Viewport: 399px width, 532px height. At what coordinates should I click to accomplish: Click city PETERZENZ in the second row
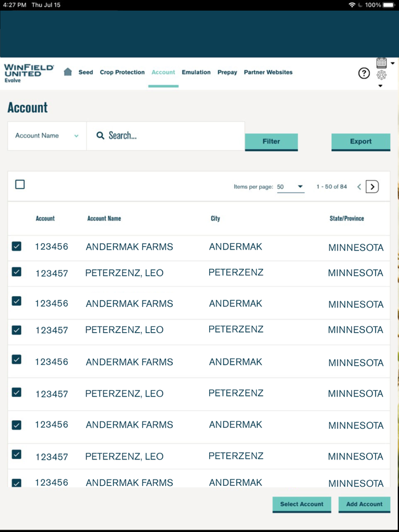pos(235,272)
